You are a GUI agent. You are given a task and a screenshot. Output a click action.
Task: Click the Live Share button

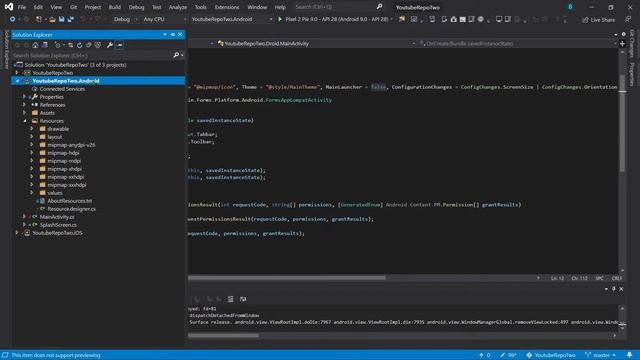[599, 20]
